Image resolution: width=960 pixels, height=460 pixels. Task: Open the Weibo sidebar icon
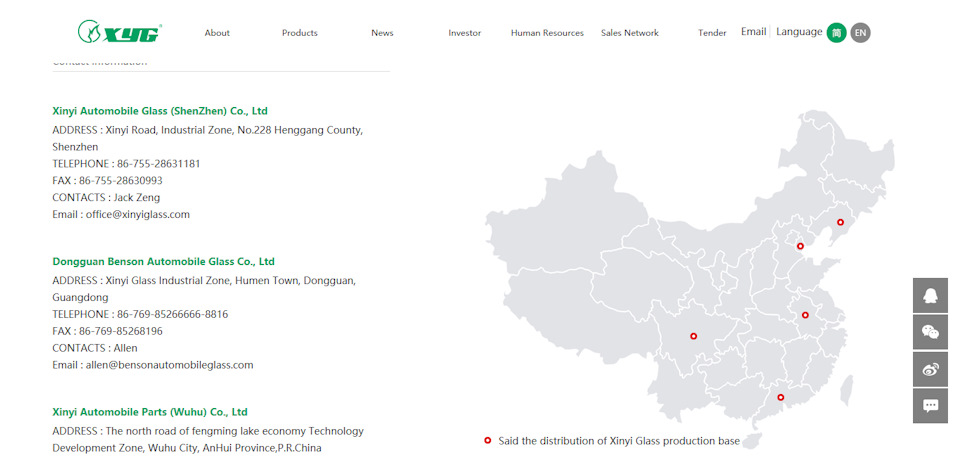[930, 369]
